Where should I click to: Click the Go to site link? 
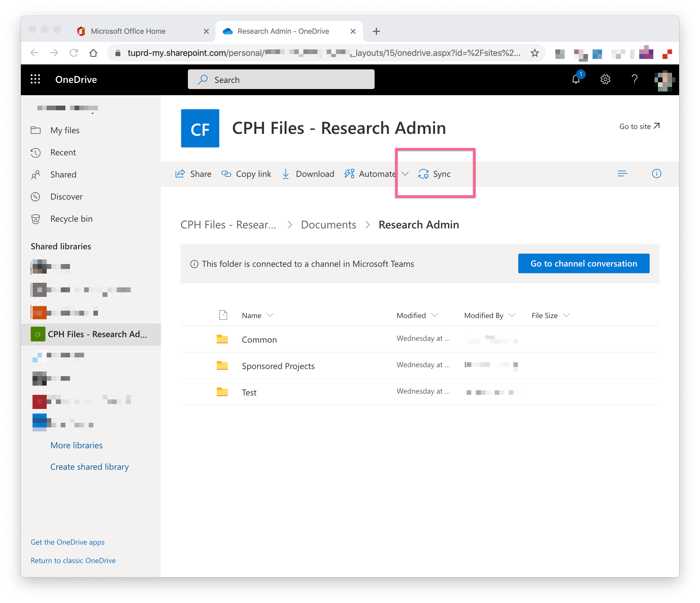pyautogui.click(x=639, y=126)
